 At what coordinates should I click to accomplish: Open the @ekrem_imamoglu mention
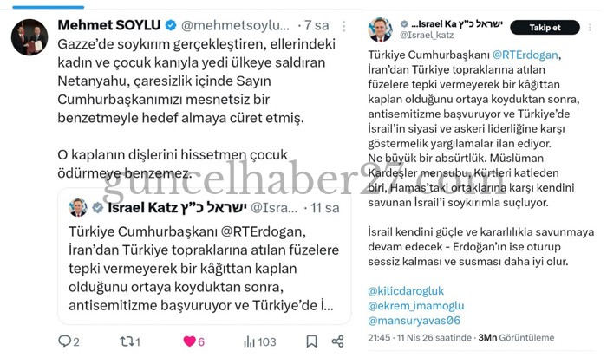[x=415, y=306]
